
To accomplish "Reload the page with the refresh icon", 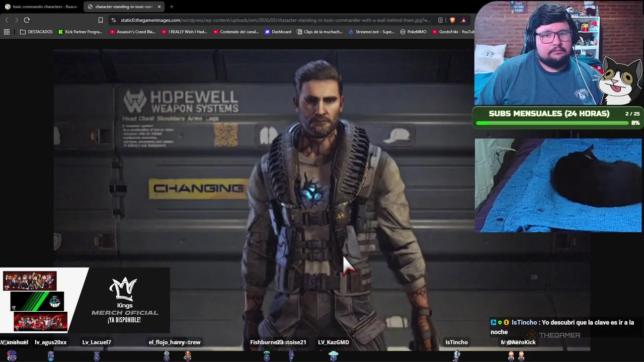I will pyautogui.click(x=27, y=20).
